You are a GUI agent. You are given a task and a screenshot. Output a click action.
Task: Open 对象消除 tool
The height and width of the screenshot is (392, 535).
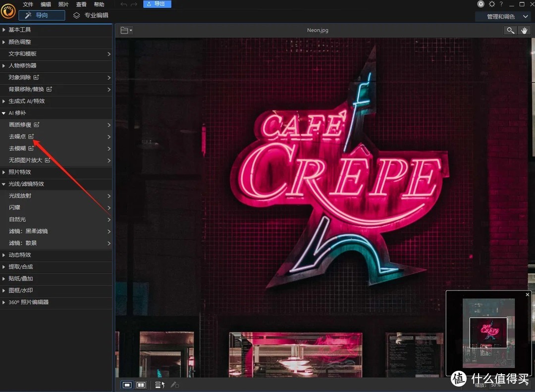click(56, 77)
